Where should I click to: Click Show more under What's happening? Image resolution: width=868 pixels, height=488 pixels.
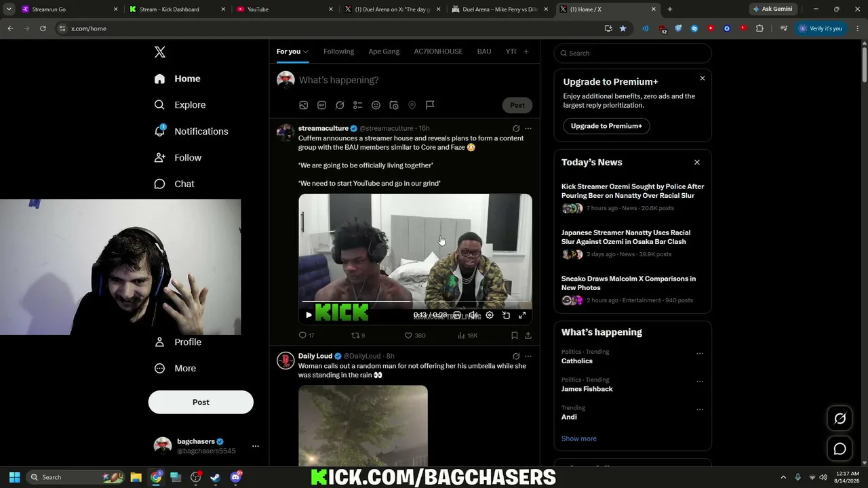579,439
